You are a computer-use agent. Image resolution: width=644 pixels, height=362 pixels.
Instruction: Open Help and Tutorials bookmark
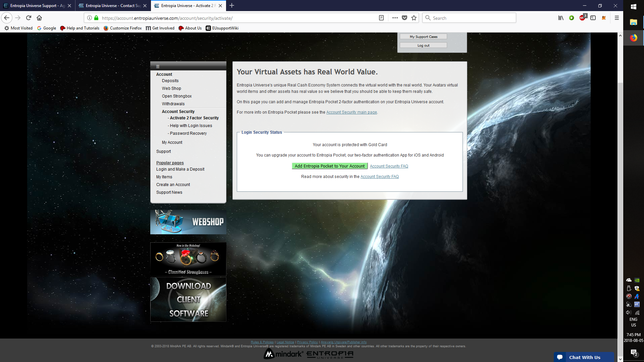pyautogui.click(x=80, y=28)
